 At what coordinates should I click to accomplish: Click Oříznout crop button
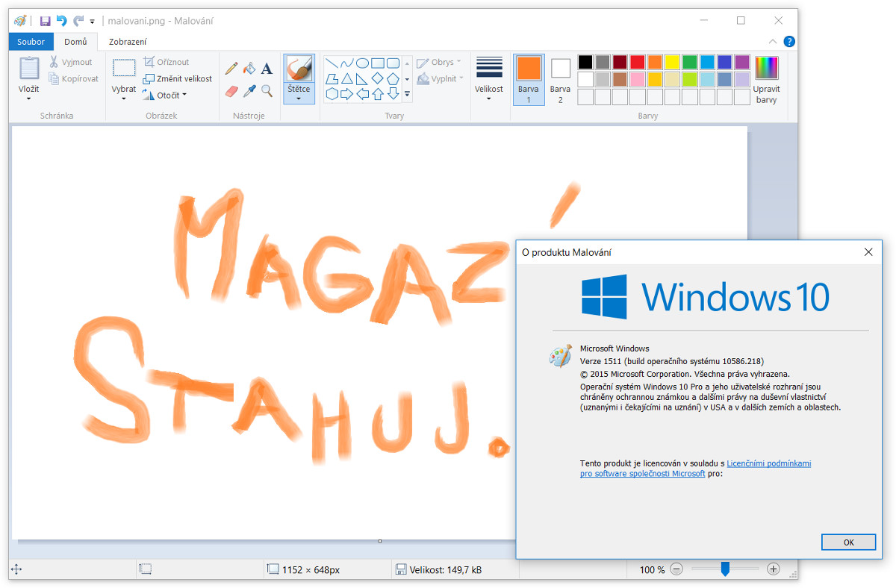[x=167, y=62]
